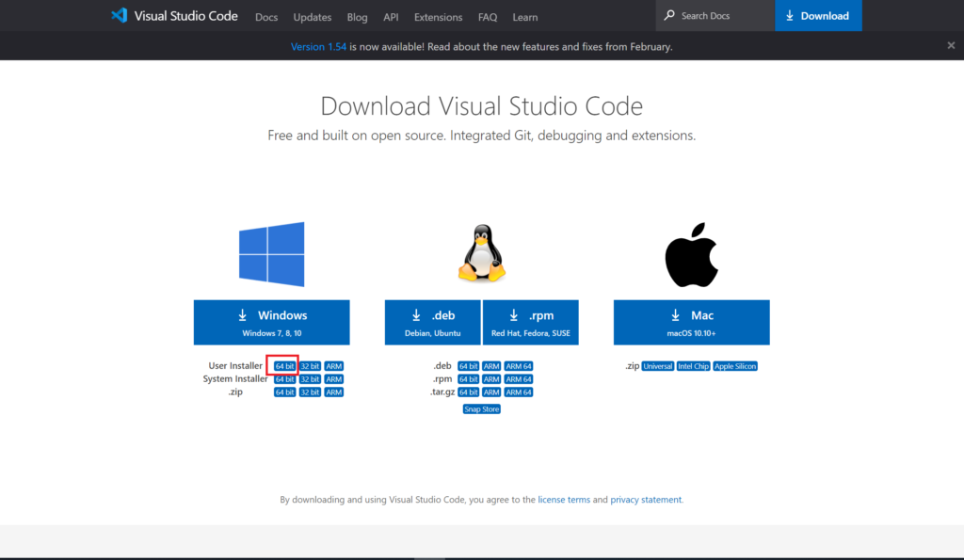Download Windows .zip 32 bit
Screen dimensions: 964x560
coord(310,392)
